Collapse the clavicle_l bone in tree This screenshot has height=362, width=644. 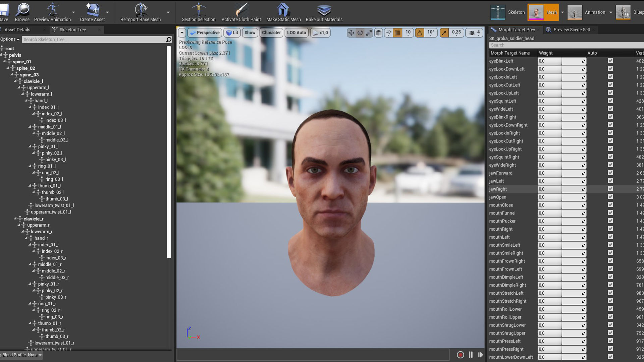(x=15, y=81)
